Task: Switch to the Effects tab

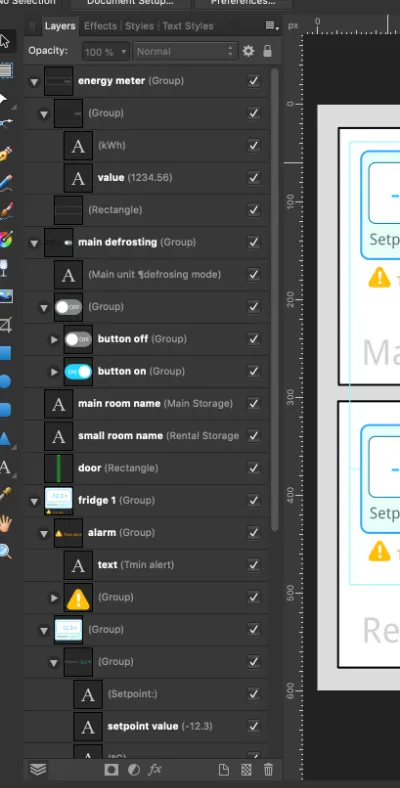Action: [x=100, y=26]
